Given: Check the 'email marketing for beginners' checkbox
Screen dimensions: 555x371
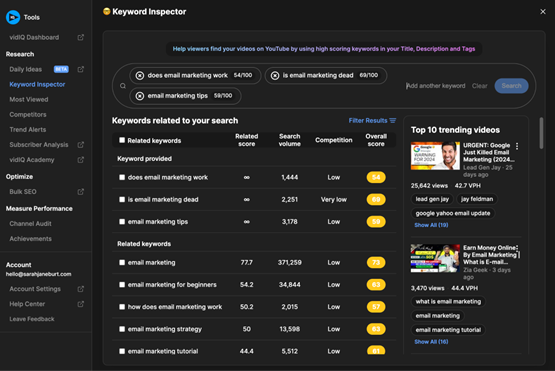Looking at the screenshot, I should pos(122,285).
